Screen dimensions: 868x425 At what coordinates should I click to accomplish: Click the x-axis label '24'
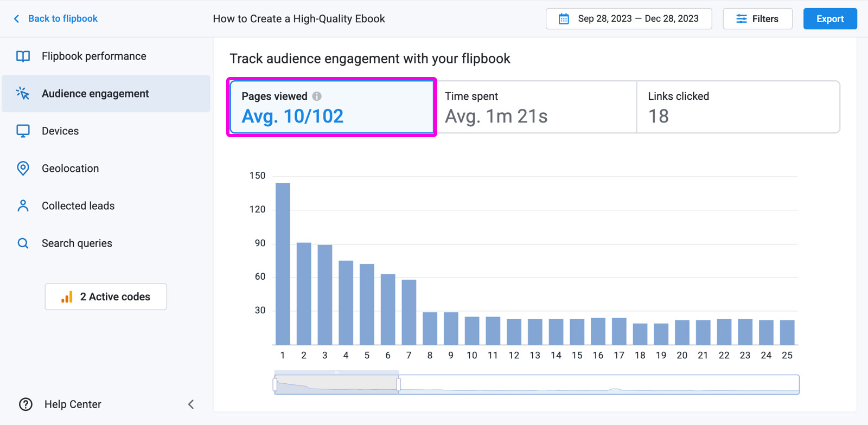766,356
